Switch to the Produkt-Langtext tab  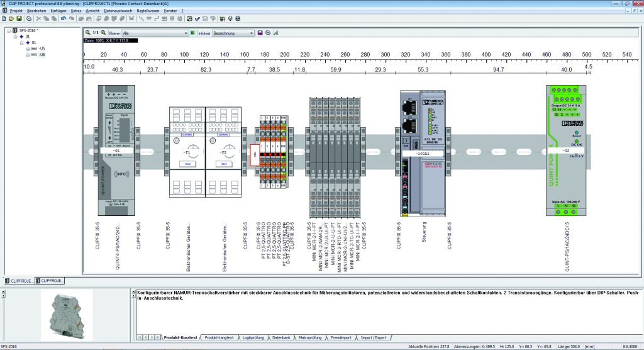218,338
